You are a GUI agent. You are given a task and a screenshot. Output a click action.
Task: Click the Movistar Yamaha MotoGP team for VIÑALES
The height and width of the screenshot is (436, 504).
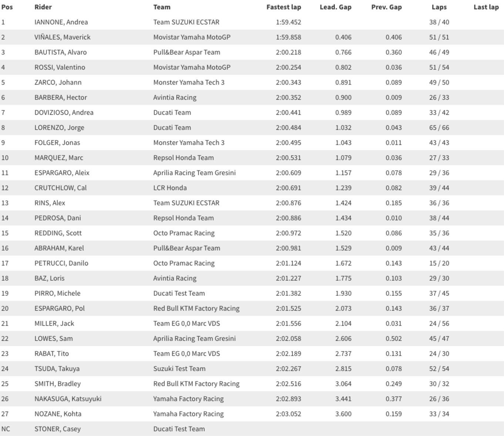(192, 37)
